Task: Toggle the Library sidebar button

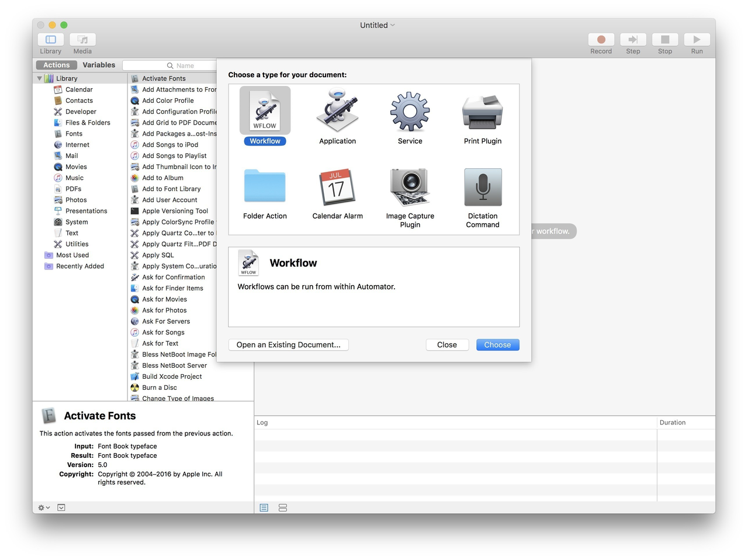Action: click(x=51, y=39)
